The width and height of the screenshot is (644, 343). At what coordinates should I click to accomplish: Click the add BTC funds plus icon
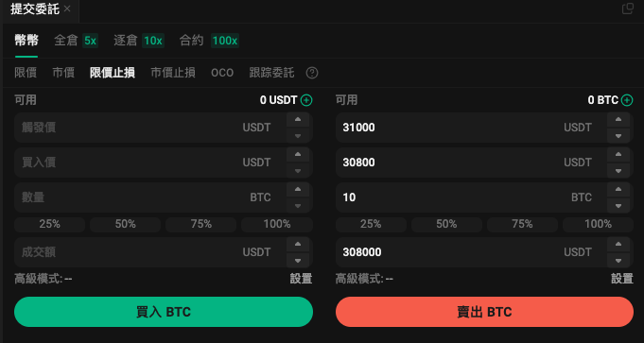[627, 100]
